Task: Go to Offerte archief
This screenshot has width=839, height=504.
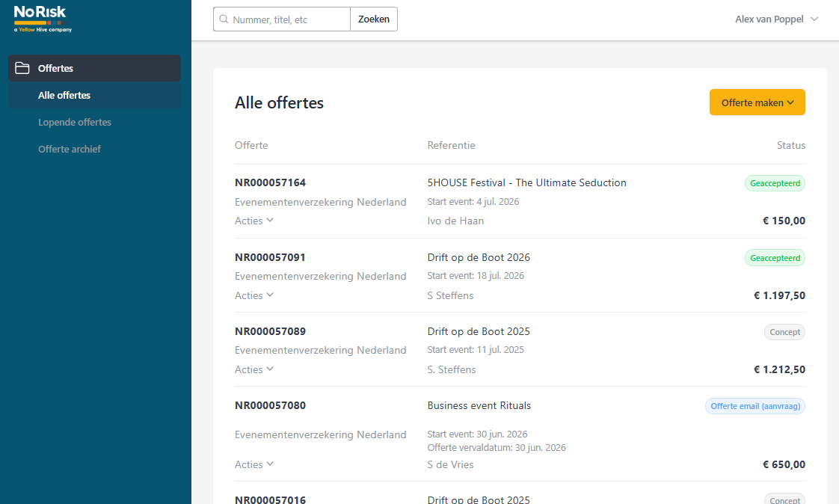Action: [69, 150]
